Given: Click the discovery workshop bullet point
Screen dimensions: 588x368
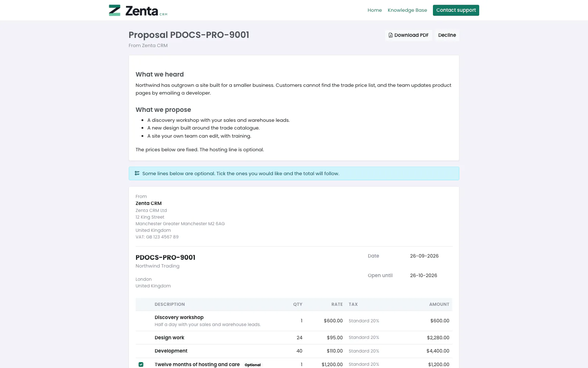Looking at the screenshot, I should (x=219, y=120).
